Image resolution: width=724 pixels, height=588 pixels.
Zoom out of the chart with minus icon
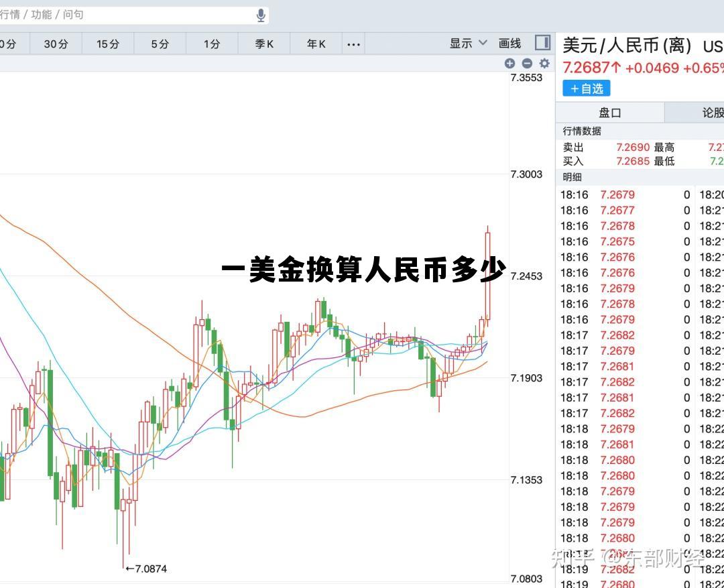tap(527, 64)
